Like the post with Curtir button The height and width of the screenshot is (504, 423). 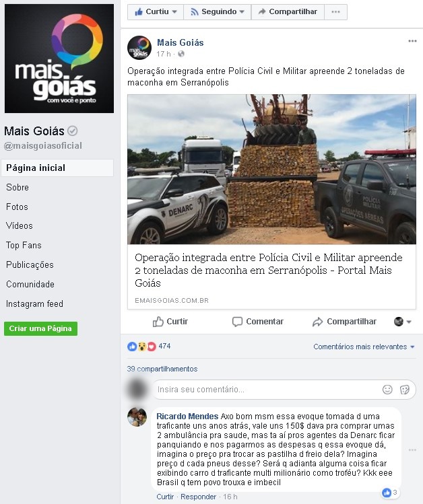coord(170,322)
